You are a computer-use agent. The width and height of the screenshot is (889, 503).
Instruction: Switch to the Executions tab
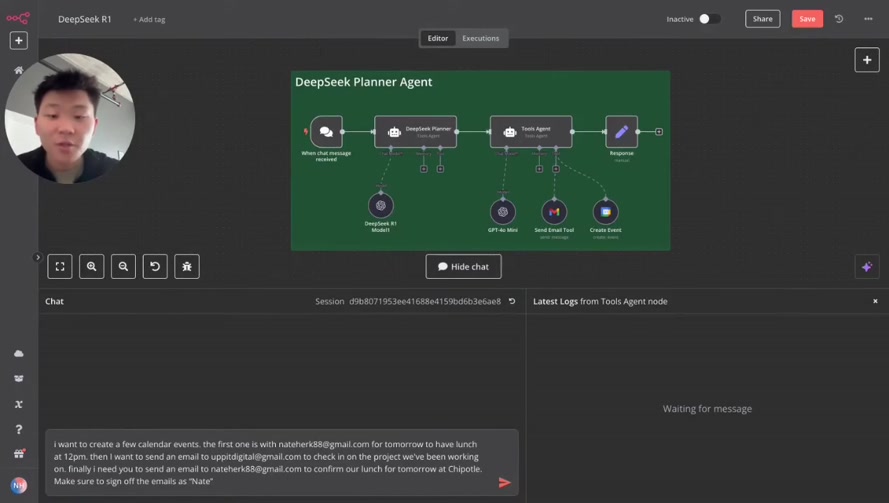click(x=481, y=38)
